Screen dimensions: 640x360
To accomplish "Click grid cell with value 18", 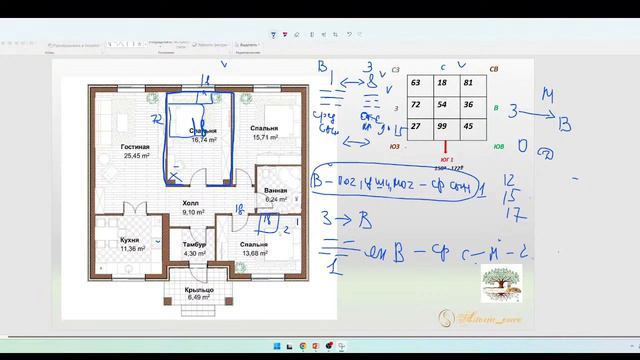I will 447,85.
